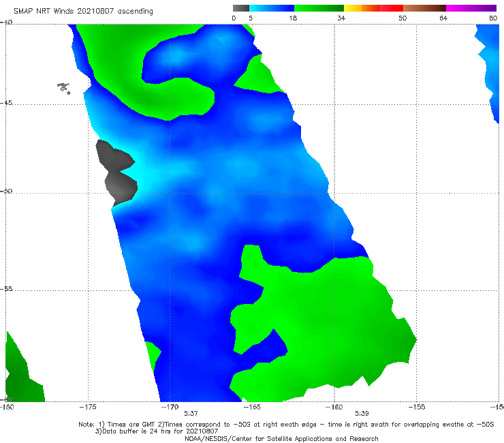The width and height of the screenshot is (504, 443).
Task: Click the blue segment of the color bar
Action: 272,8
